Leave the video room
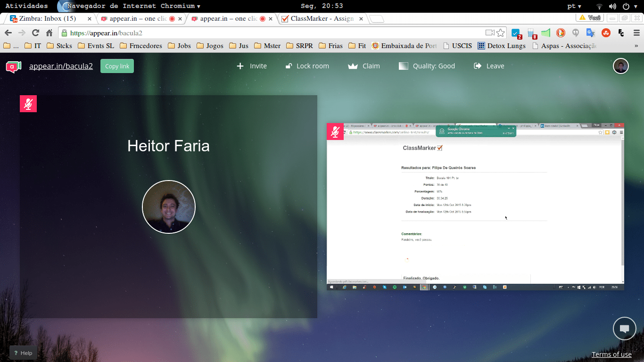 [x=489, y=66]
